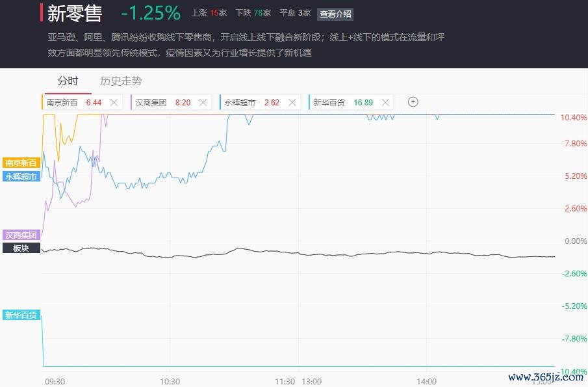The width and height of the screenshot is (588, 387).
Task: Click the 10:30 time axis marker
Action: coord(170,381)
